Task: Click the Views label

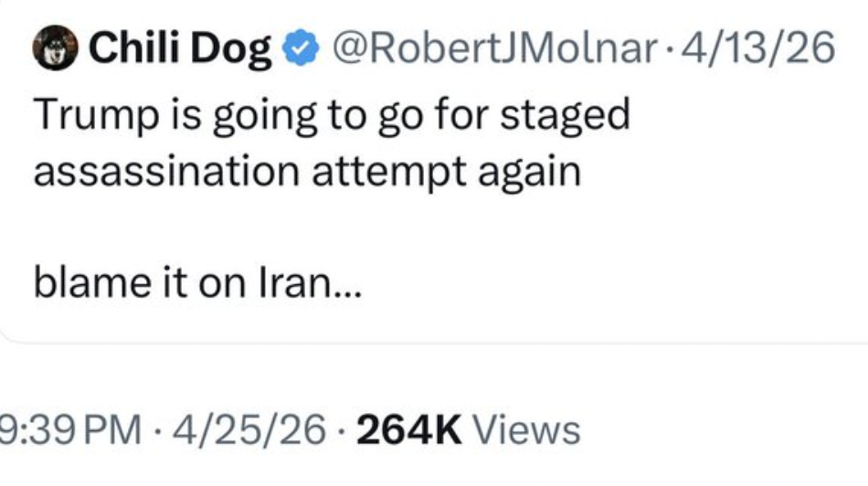Action: coord(528,429)
